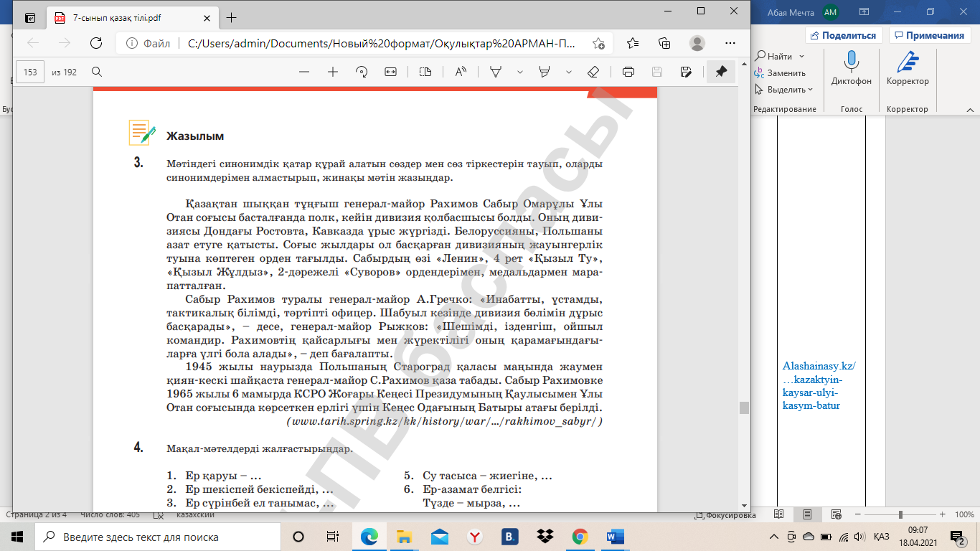The width and height of the screenshot is (980, 551).
Task: Switch PDF page view layout
Action: (x=425, y=72)
